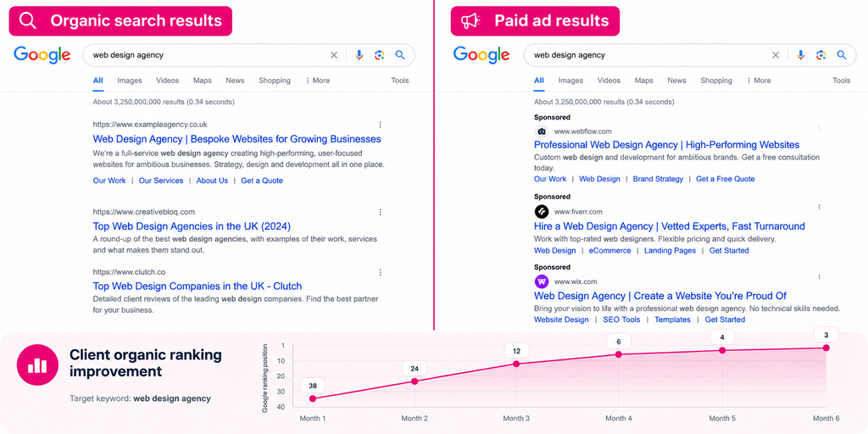The image size is (868, 434).
Task: Open 'Professional Web Design Agency' sponsored ad
Action: click(x=666, y=144)
